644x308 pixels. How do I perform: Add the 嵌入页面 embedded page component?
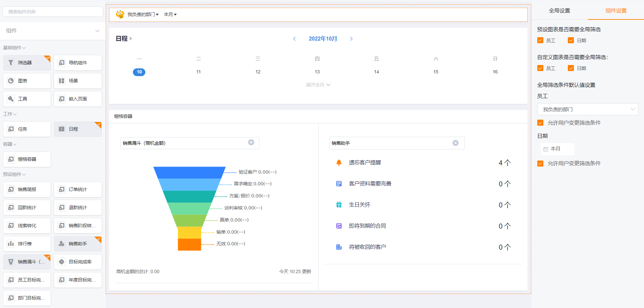click(78, 99)
